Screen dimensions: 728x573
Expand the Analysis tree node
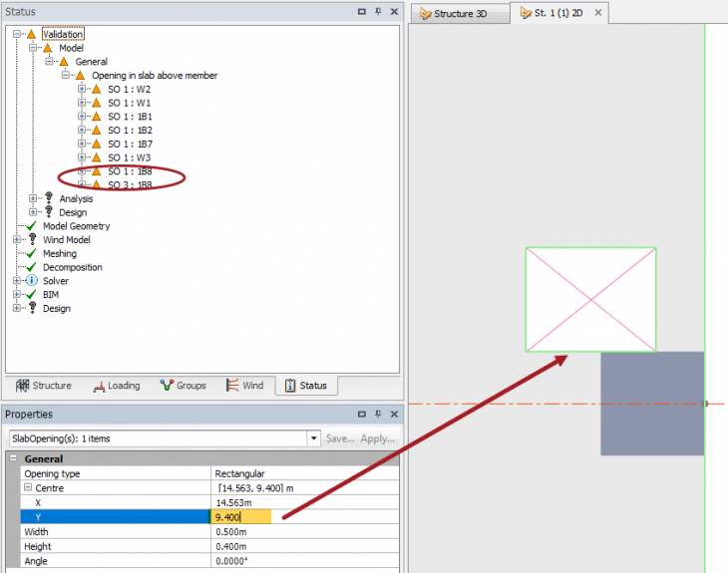(x=33, y=198)
